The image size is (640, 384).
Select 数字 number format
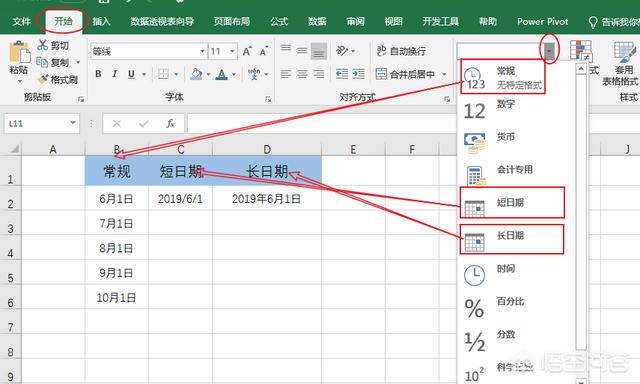click(x=517, y=111)
